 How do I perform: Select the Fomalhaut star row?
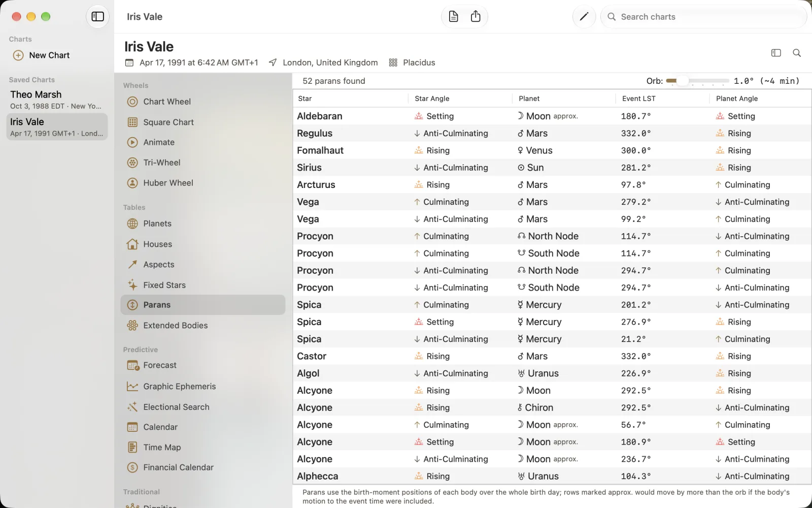(552, 150)
